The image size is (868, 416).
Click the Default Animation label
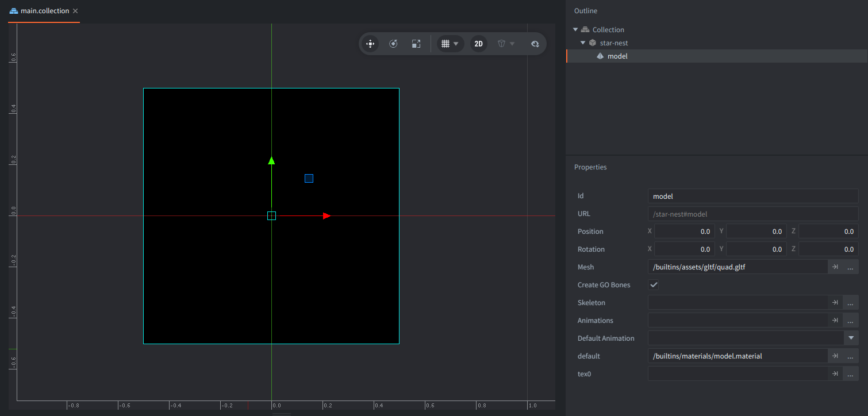pos(606,338)
